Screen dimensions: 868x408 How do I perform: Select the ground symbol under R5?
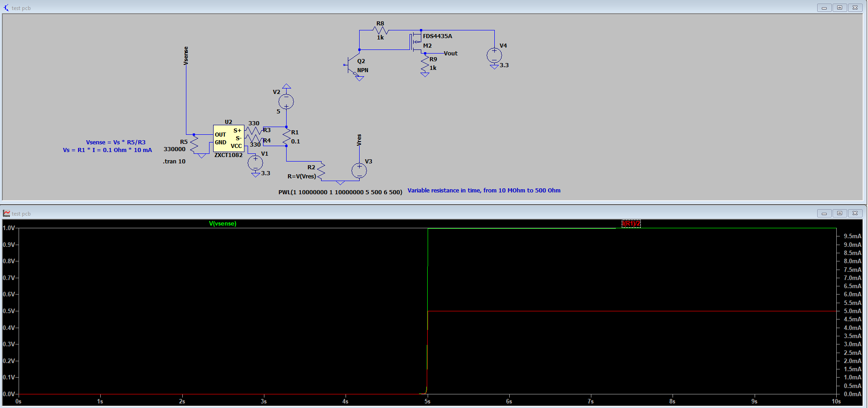[x=202, y=156]
